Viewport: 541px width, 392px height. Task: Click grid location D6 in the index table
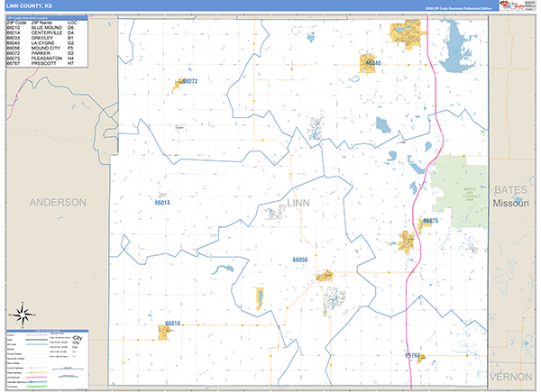[x=70, y=28]
